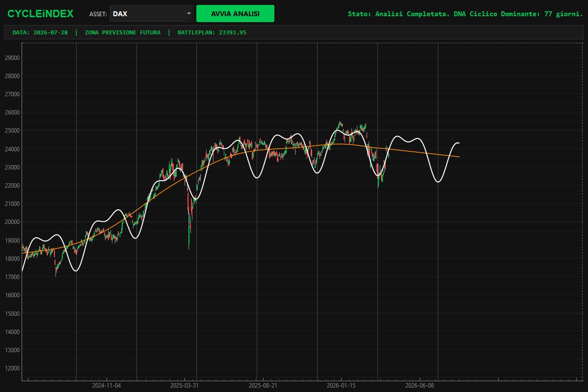Click the 2026-01-15 date axis label
This screenshot has width=588, height=392.
click(341, 386)
